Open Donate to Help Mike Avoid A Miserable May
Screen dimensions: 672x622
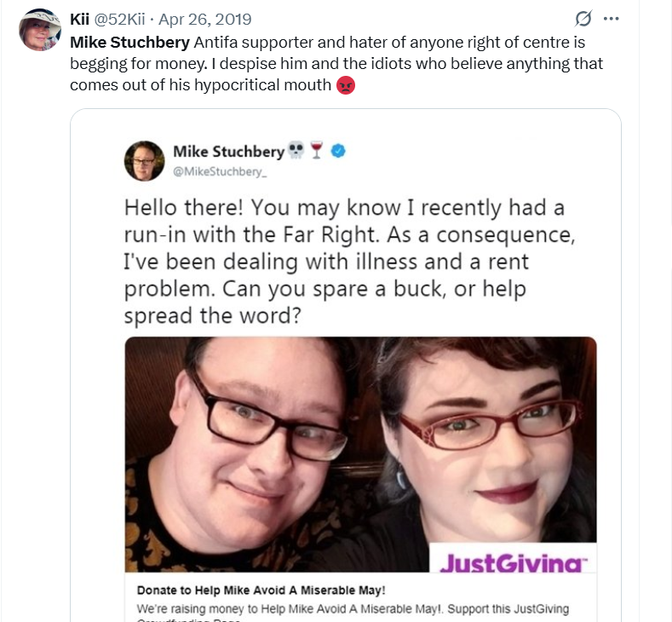tap(261, 590)
